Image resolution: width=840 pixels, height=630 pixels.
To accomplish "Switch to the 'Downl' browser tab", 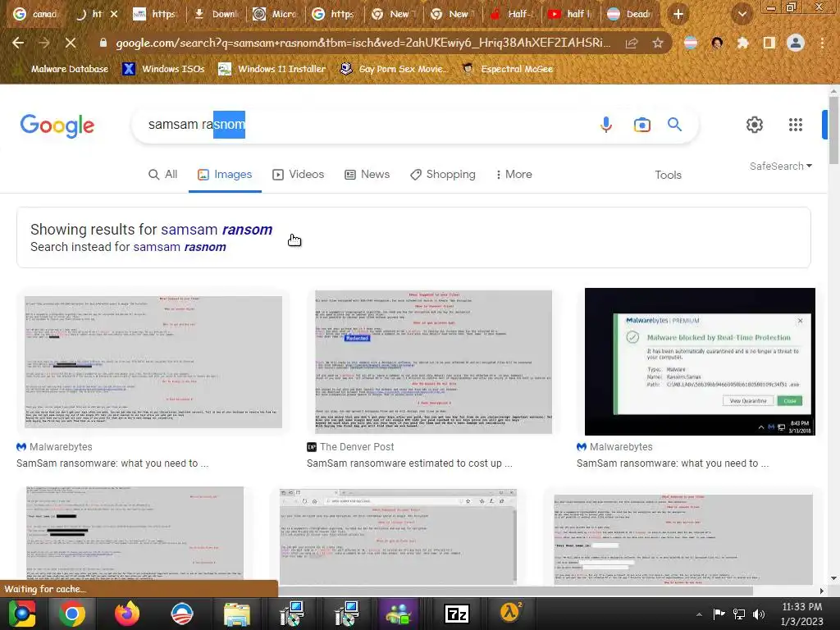I will [217, 14].
